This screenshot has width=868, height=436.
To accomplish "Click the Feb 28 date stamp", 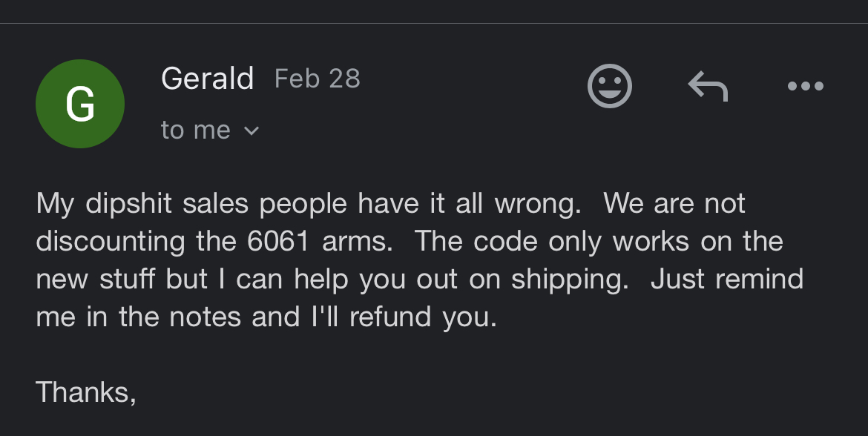I will (318, 79).
